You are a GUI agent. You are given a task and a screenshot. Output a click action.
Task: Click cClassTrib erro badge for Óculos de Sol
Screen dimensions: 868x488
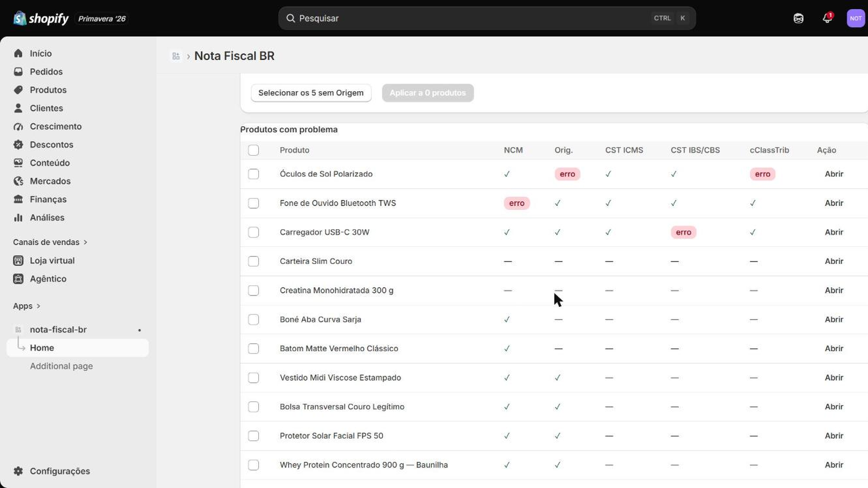point(763,174)
